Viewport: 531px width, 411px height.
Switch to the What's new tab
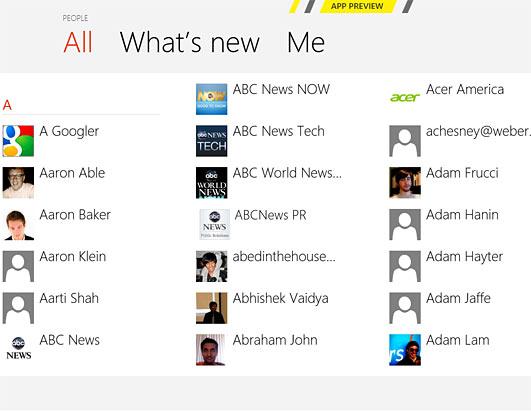tap(190, 42)
